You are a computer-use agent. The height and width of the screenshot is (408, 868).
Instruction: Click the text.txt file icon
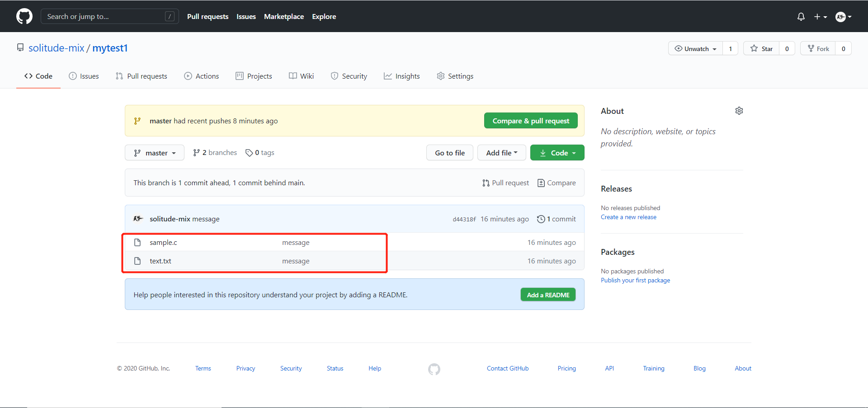pyautogui.click(x=137, y=261)
